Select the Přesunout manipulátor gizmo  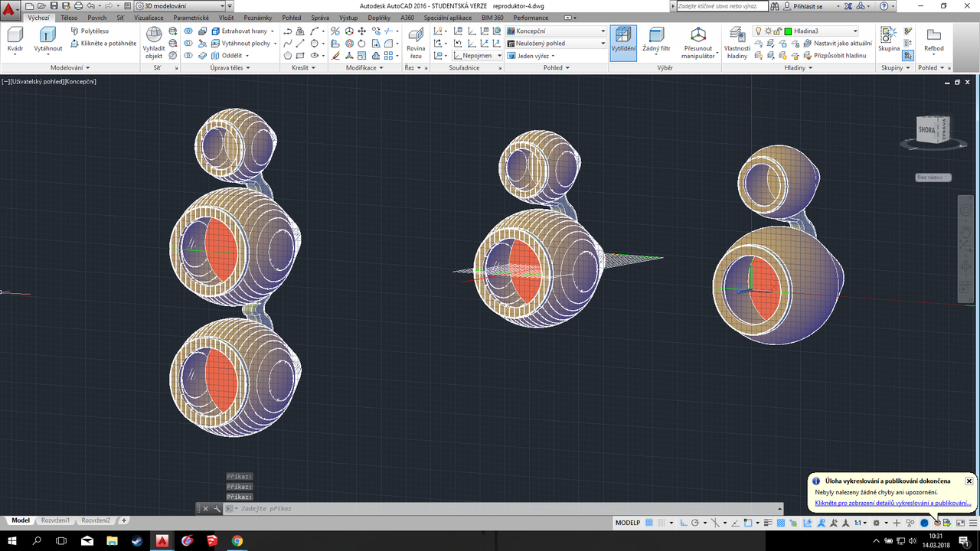click(x=698, y=42)
